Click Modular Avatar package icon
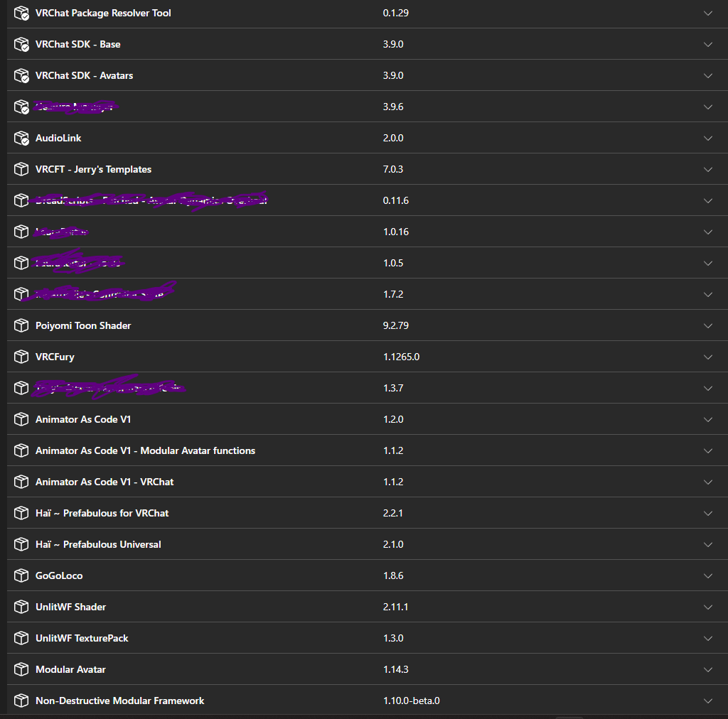The height and width of the screenshot is (719, 728). pos(21,669)
